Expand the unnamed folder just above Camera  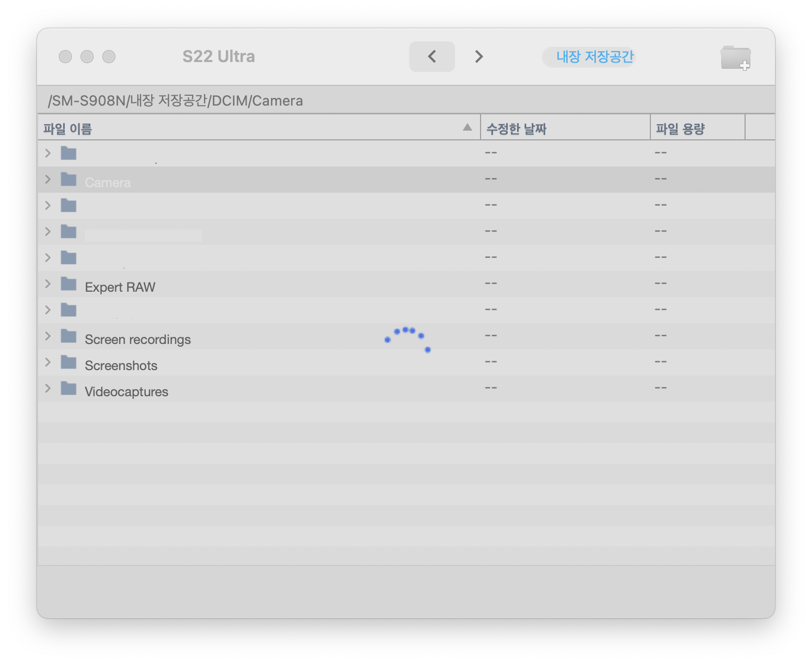[48, 153]
